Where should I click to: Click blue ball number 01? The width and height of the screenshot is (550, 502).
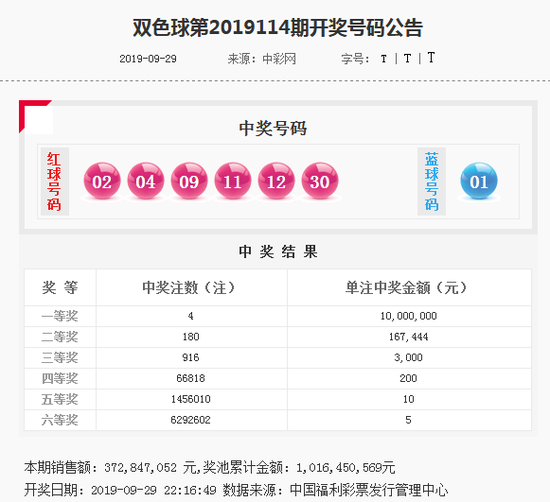point(479,181)
